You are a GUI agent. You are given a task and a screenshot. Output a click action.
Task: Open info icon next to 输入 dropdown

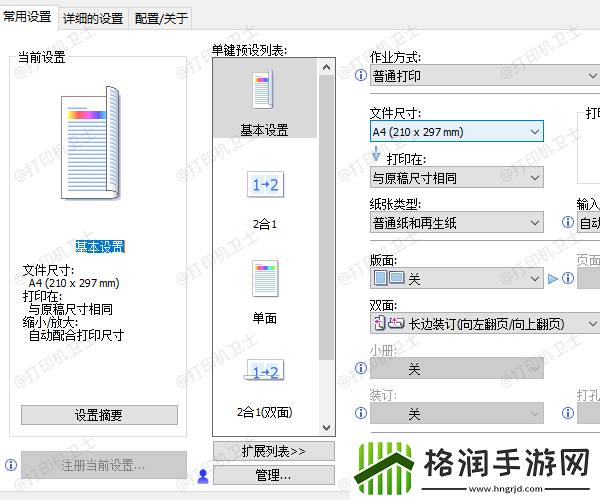pos(568,222)
